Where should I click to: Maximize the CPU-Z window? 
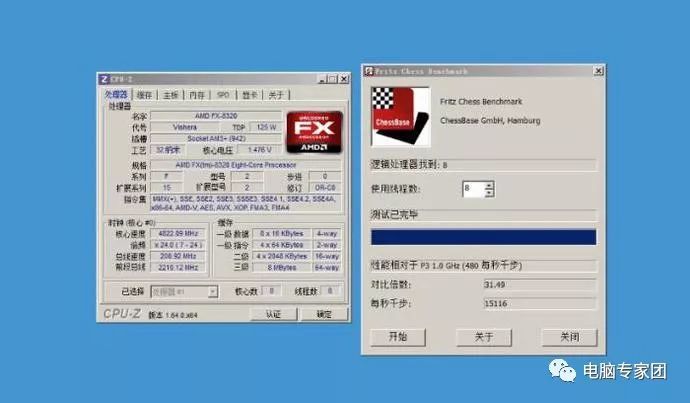333,79
